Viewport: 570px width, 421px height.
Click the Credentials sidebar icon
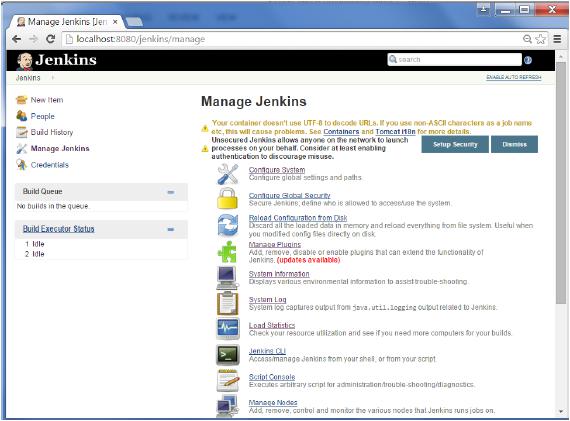coord(22,165)
